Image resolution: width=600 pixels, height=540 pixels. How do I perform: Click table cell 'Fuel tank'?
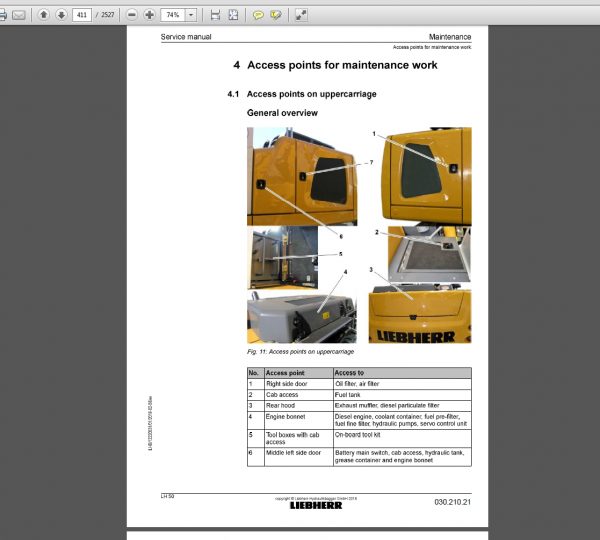(x=402, y=395)
